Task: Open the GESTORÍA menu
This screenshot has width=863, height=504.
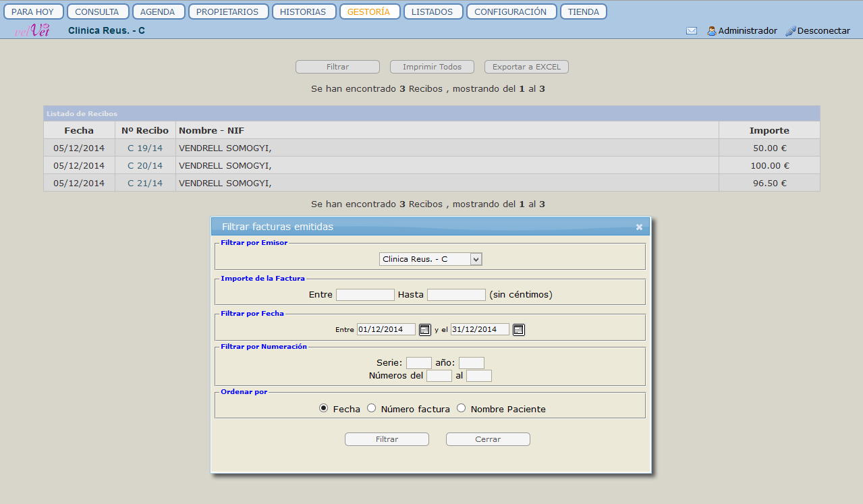Action: tap(369, 11)
